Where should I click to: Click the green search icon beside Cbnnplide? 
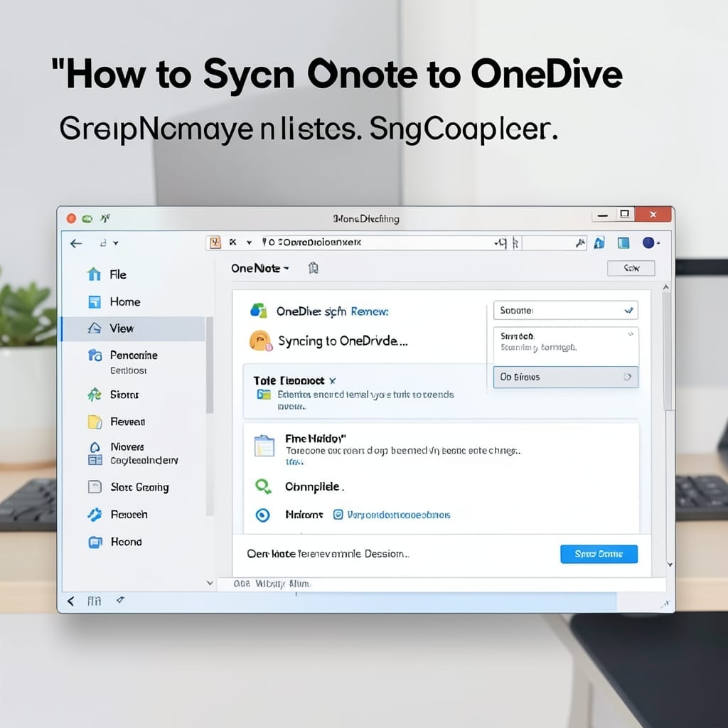tap(263, 486)
